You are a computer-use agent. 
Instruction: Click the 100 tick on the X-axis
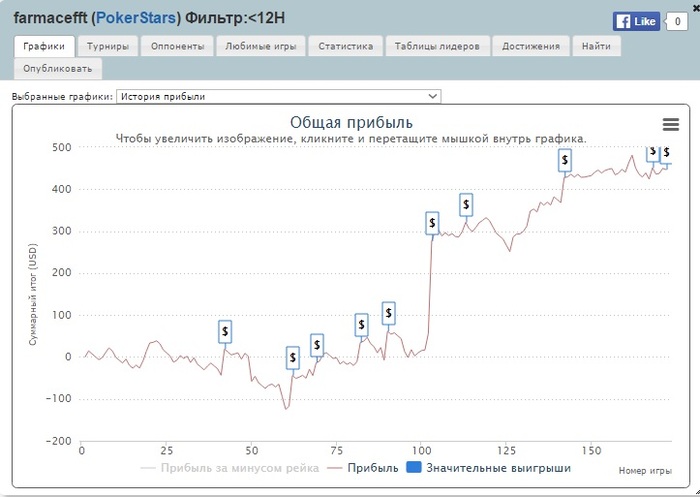click(421, 450)
